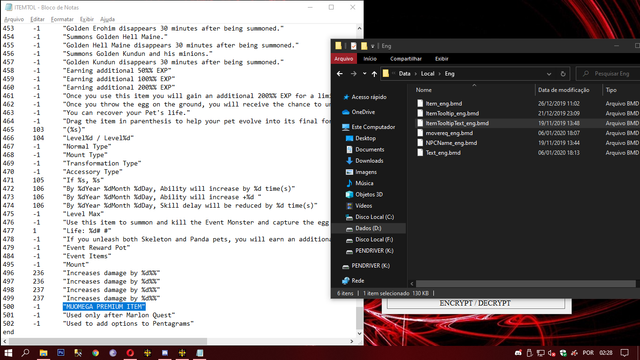Click Notepad vertical scrollbar track

359,181
